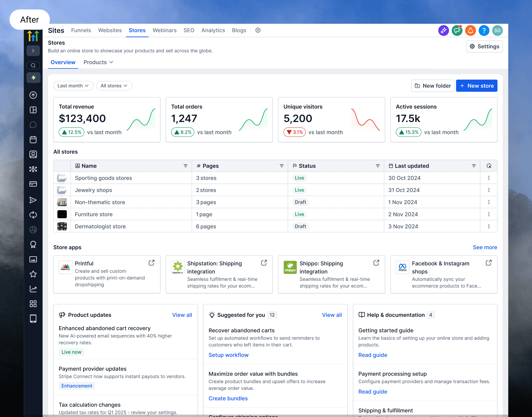Open the calendar icon in sidebar

(x=33, y=140)
